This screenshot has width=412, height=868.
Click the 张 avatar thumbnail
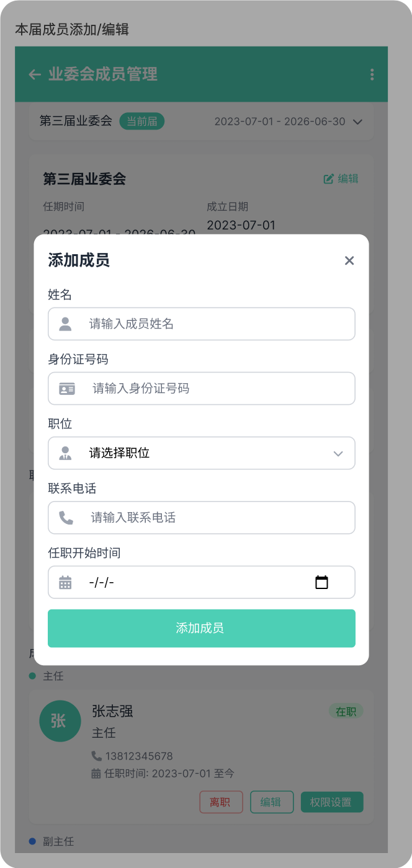60,721
